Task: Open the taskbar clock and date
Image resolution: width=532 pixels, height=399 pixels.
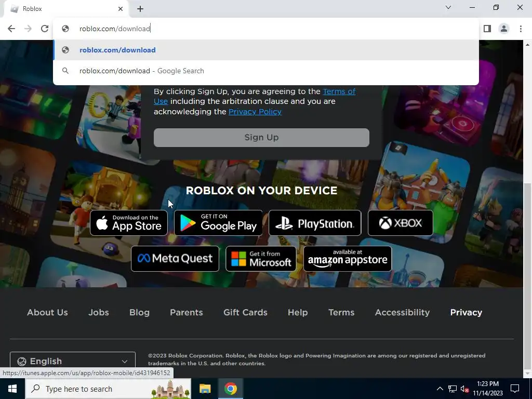Action: 487,389
